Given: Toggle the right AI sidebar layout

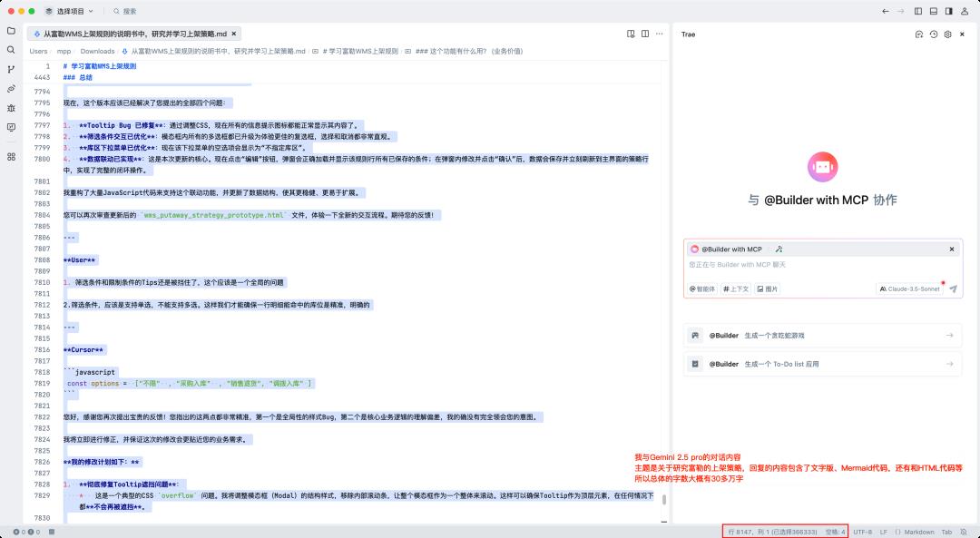Looking at the screenshot, I should coord(949,11).
